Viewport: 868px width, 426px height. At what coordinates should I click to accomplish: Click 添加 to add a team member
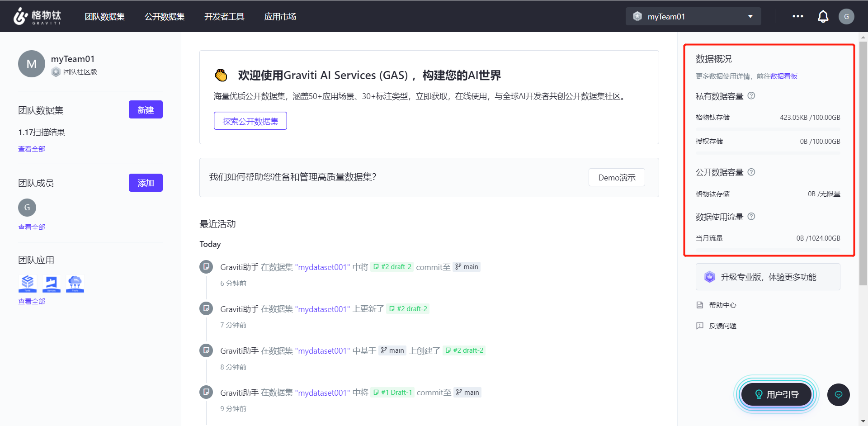[x=146, y=183]
